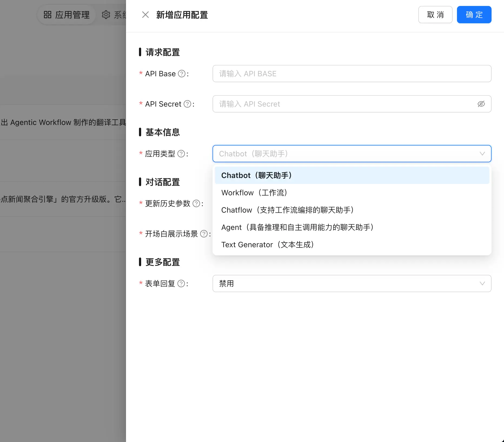Close the 新增应用配置 dialog
Image resolution: width=504 pixels, height=442 pixels.
(145, 15)
